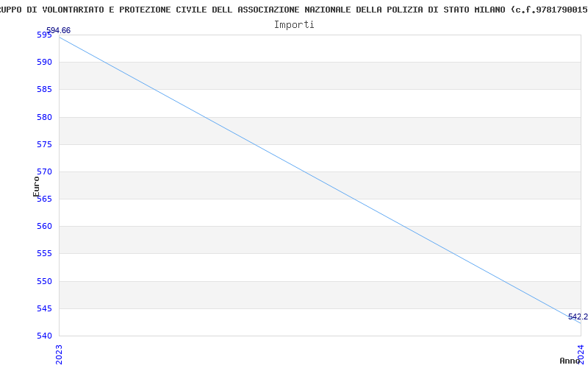Screen dimensions: 588x368
Task: Click the 560 y-axis tick label
Action: (x=45, y=227)
